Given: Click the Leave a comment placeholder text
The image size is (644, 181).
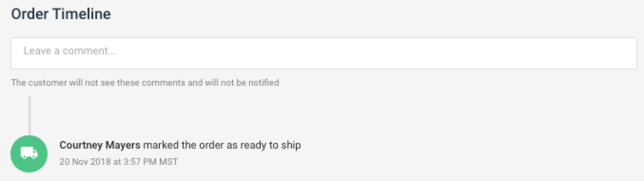Looking at the screenshot, I should (x=70, y=51).
